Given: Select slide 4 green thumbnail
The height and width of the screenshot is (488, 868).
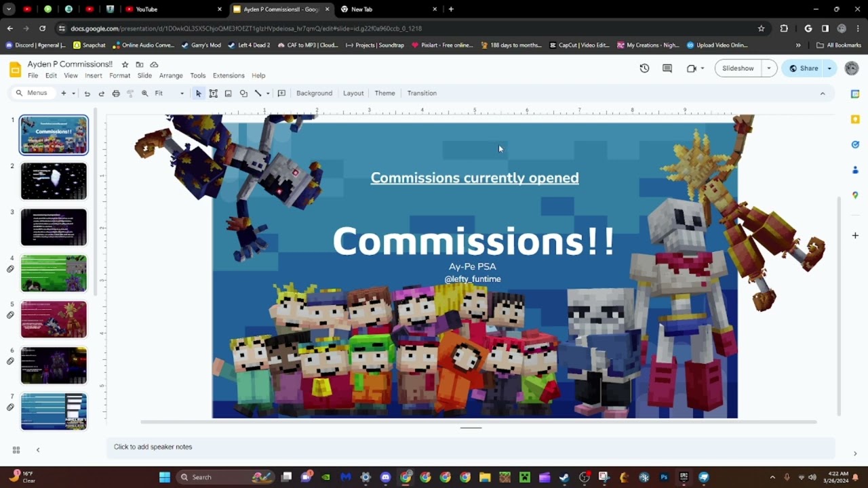Looking at the screenshot, I should (54, 273).
